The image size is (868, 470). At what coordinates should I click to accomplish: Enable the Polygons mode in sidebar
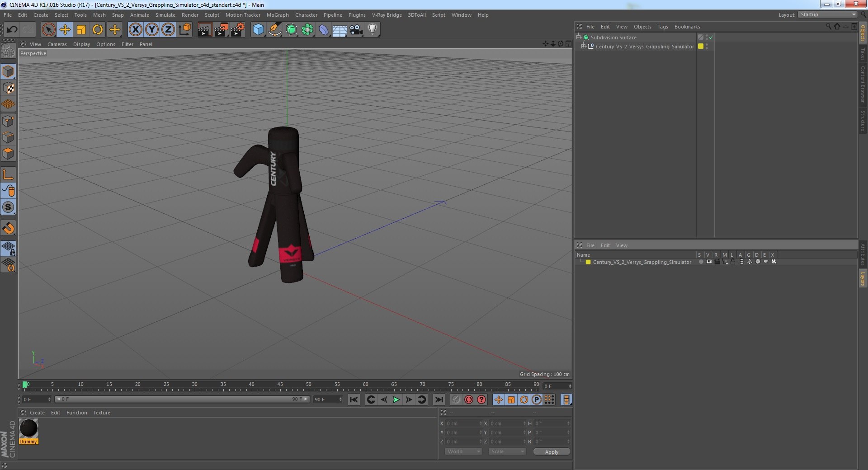pos(8,154)
